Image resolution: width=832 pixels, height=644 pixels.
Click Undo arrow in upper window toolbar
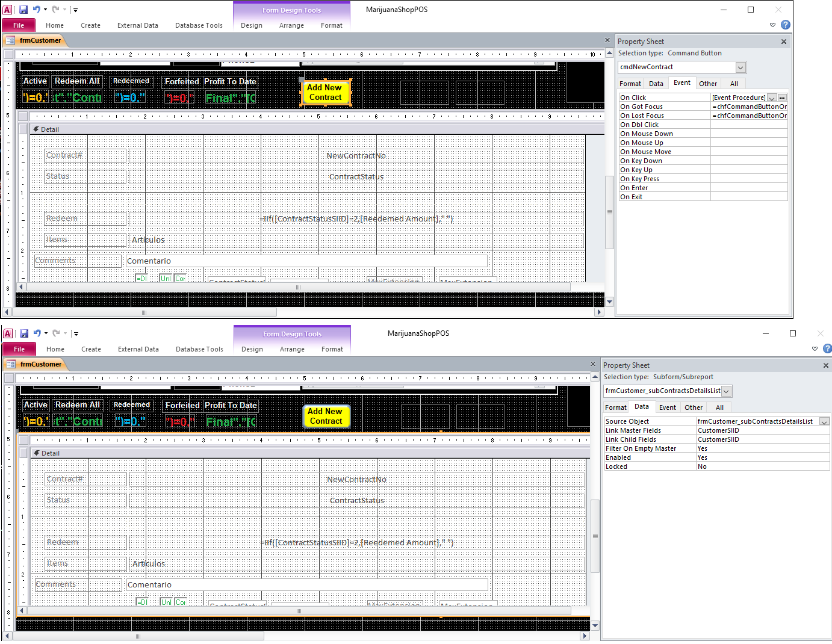pyautogui.click(x=37, y=10)
